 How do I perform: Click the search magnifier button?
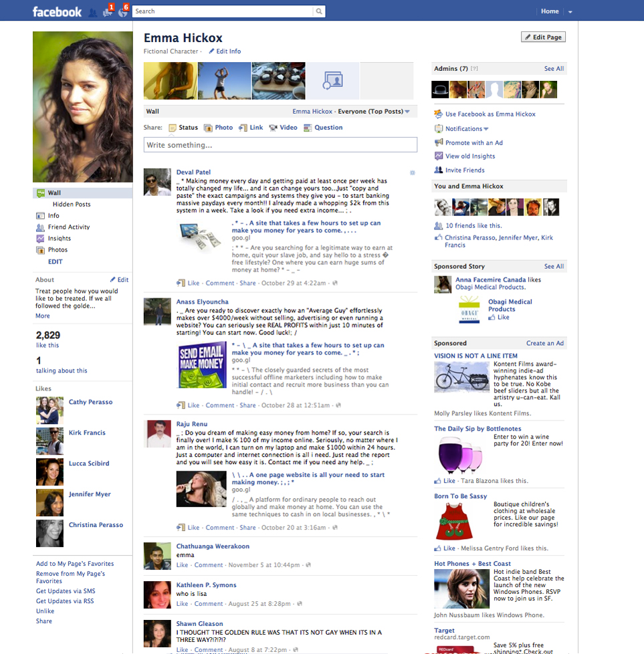click(x=319, y=11)
